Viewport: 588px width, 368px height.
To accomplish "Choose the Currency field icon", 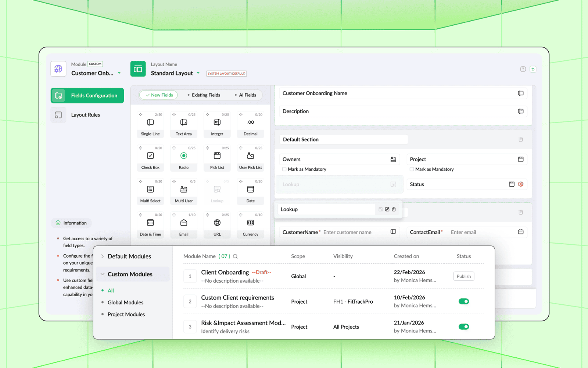I will (250, 223).
